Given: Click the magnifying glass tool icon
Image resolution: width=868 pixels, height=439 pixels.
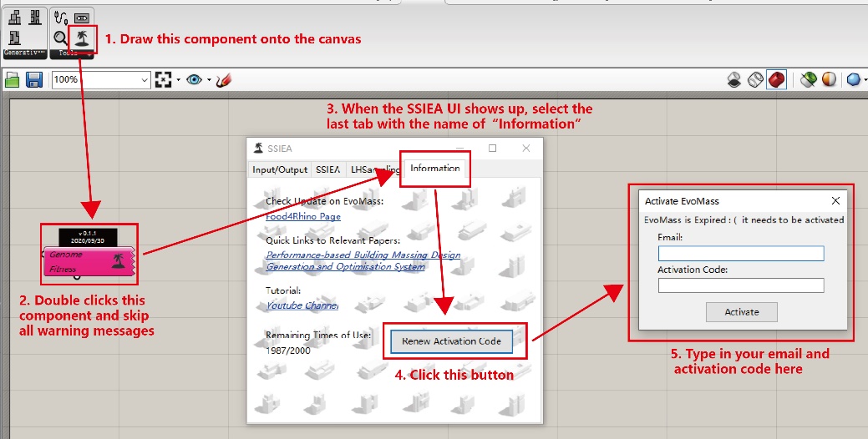Looking at the screenshot, I should (61, 38).
